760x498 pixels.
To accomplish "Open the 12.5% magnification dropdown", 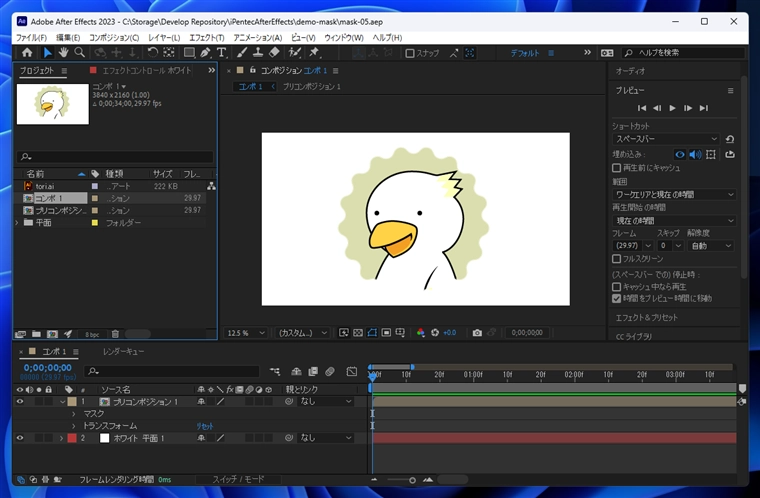I will click(245, 333).
